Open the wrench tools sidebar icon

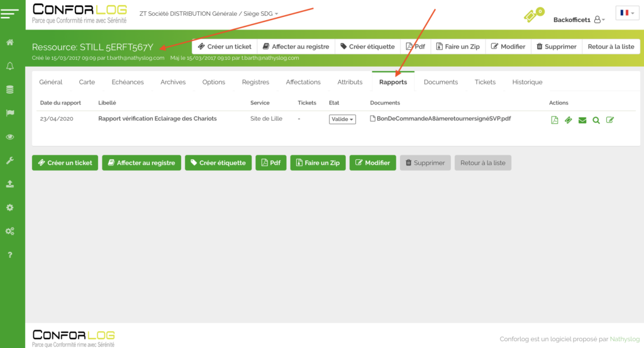click(10, 160)
